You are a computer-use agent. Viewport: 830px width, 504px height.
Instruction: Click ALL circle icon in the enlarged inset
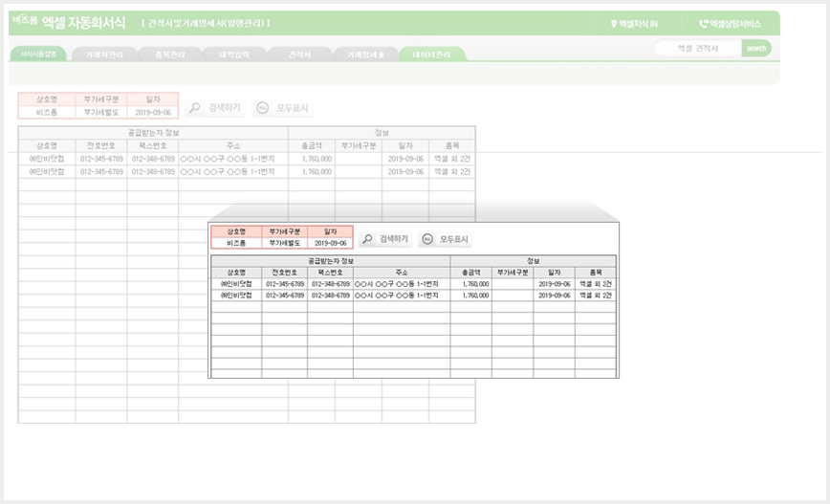tap(427, 239)
